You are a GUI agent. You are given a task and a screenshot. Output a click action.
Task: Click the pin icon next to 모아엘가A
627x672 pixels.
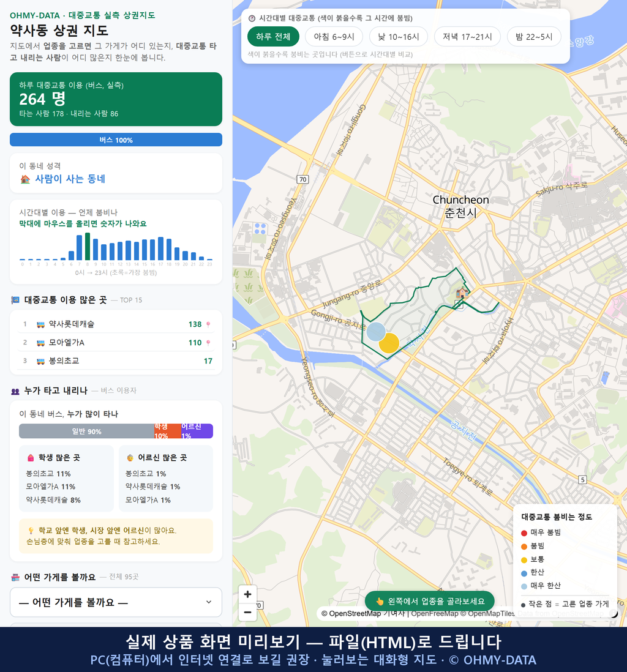point(208,343)
